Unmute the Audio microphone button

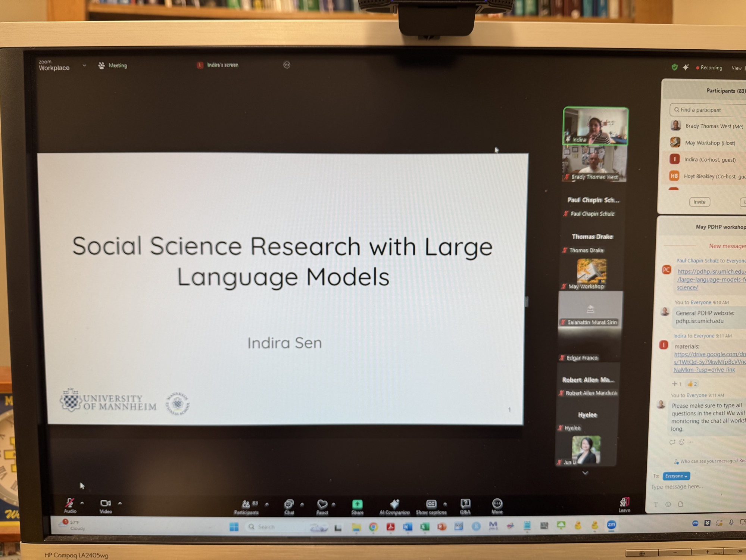coord(70,504)
